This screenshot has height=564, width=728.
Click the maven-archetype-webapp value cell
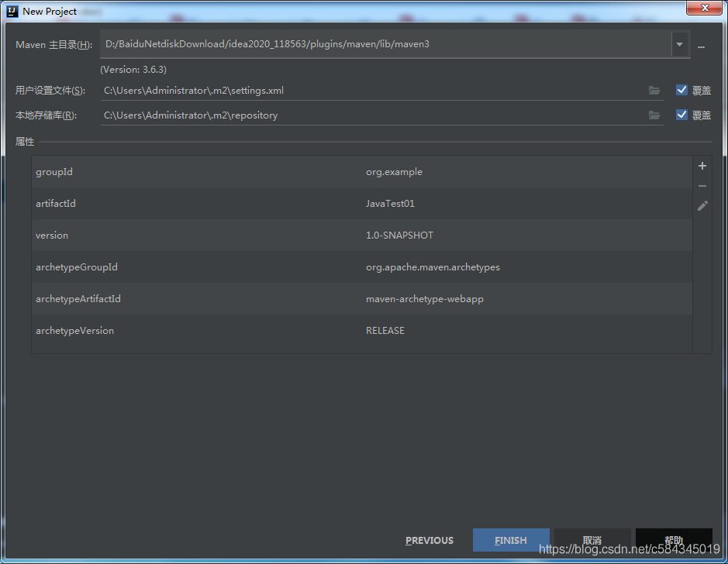pos(527,299)
